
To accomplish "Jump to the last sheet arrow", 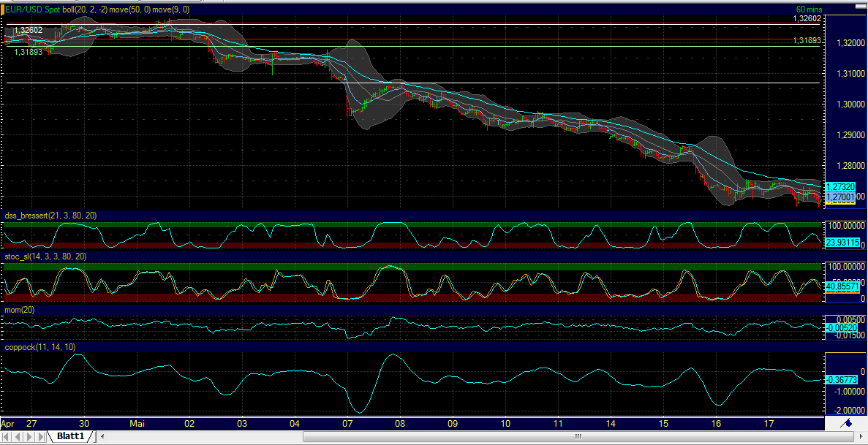I will (41, 436).
